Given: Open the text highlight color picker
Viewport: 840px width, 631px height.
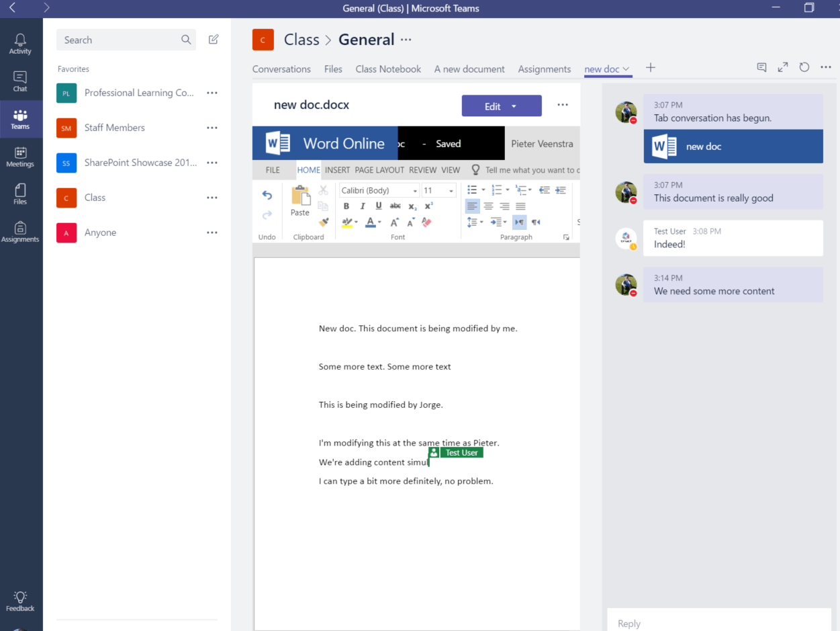Looking at the screenshot, I should point(350,222).
